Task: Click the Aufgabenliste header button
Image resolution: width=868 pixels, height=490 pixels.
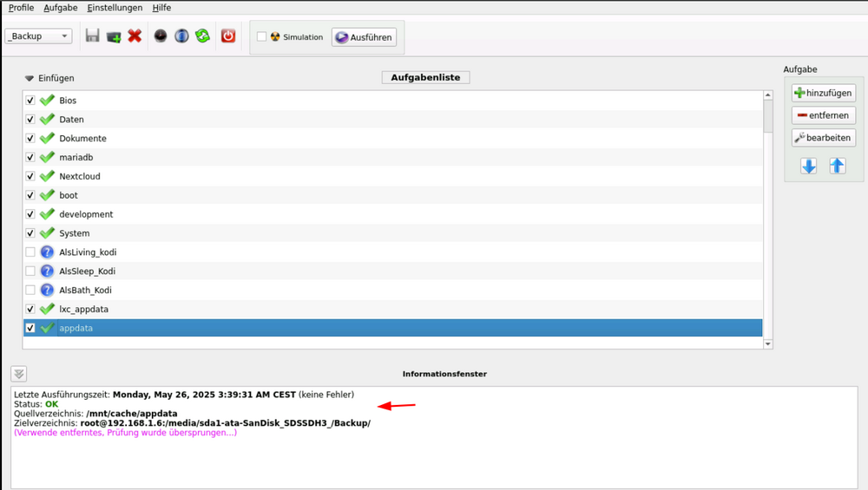Action: [x=425, y=77]
